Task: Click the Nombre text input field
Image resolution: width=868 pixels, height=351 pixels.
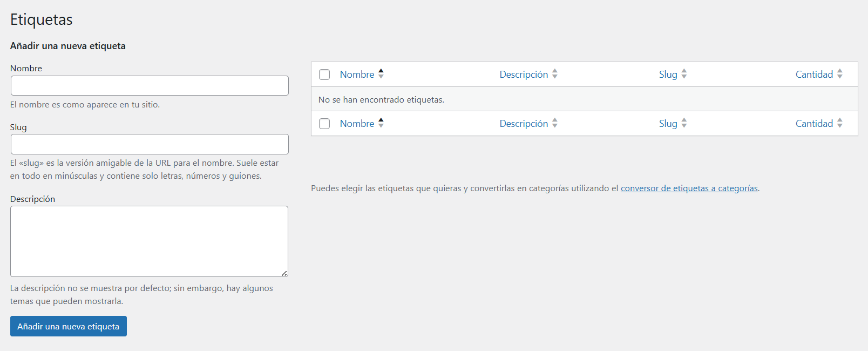Action: (150, 85)
